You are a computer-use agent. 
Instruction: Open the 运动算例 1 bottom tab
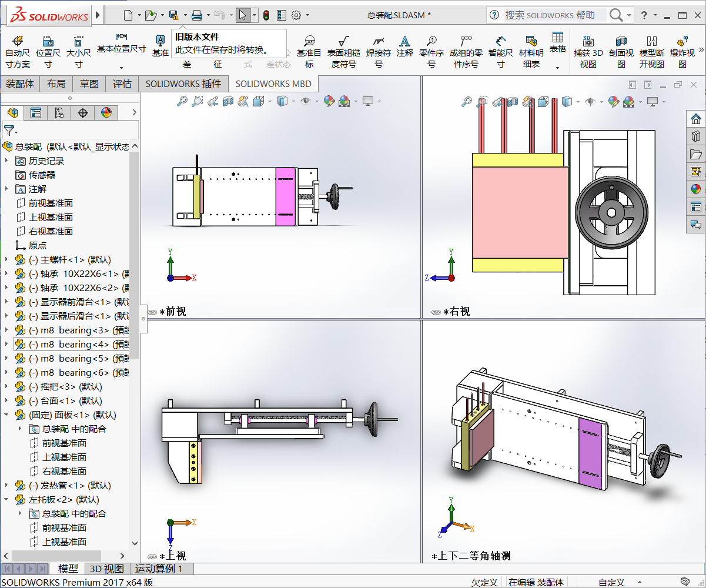(159, 569)
